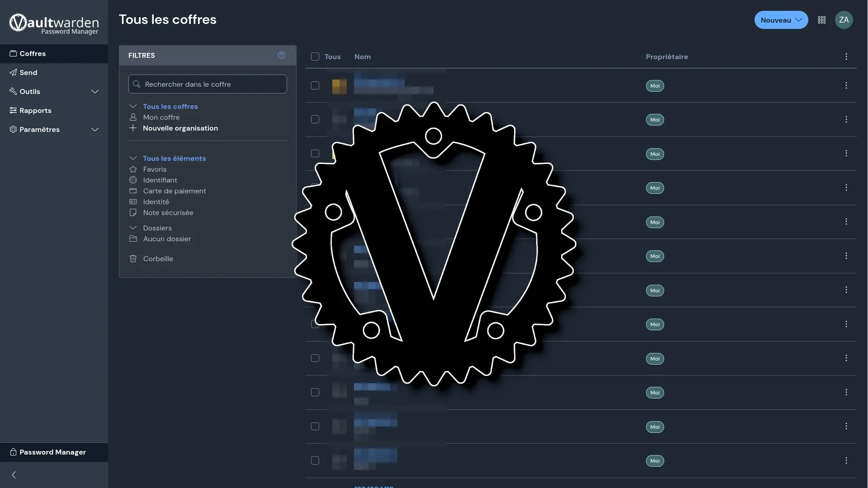868x488 pixels.
Task: Expand the Outils sidebar section
Action: pyautogui.click(x=95, y=91)
